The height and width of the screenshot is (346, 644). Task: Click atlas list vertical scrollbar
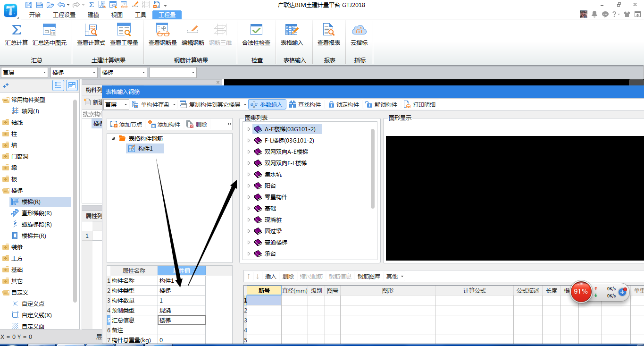[373, 169]
